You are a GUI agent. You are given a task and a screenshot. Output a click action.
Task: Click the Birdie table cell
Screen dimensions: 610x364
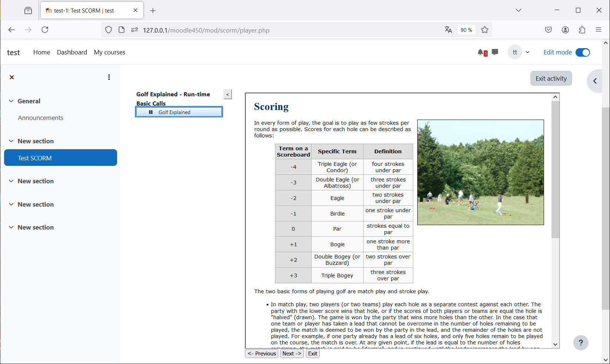click(338, 214)
